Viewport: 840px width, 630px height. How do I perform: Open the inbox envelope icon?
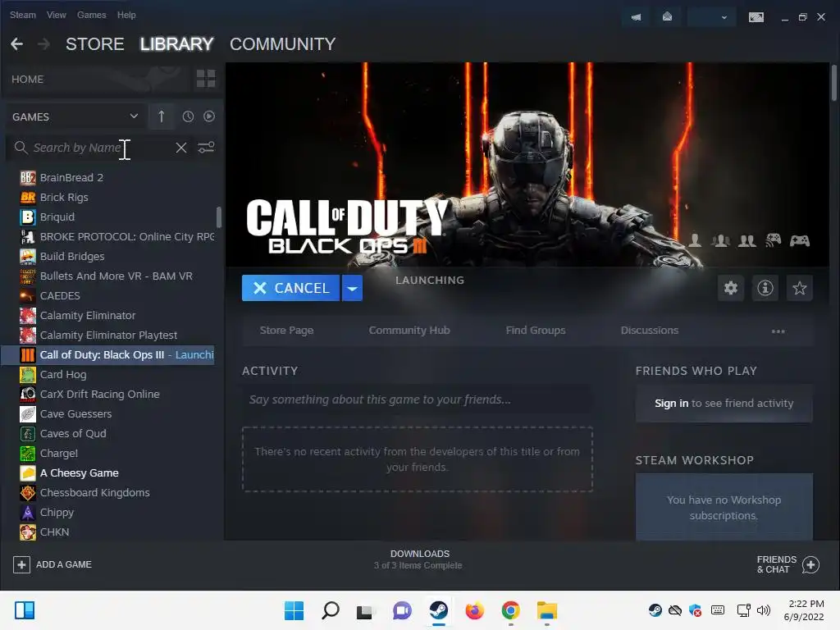coord(668,17)
